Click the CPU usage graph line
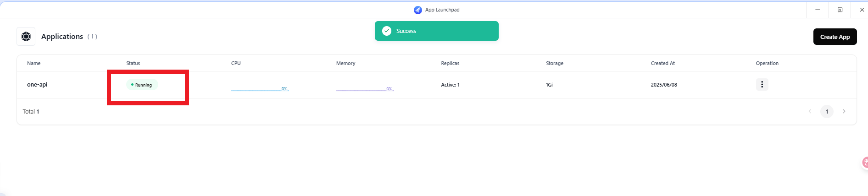Viewport: 868px width, 196px height. coord(260,89)
